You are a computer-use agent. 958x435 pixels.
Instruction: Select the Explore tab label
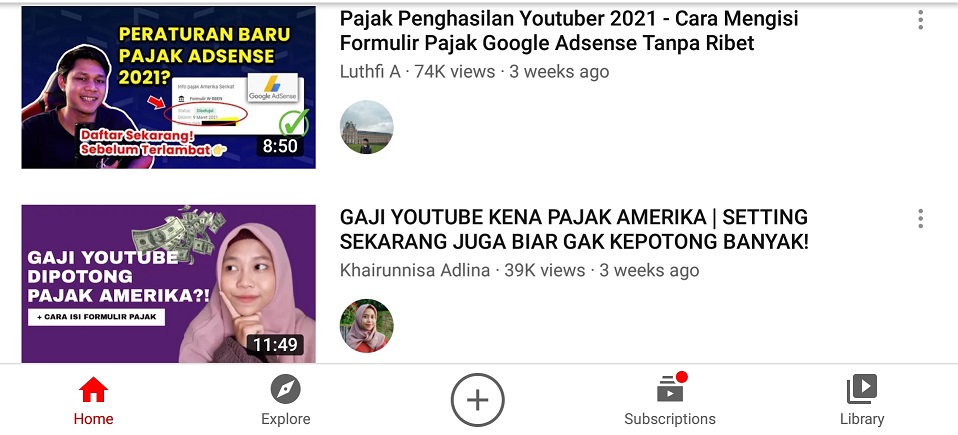point(285,419)
